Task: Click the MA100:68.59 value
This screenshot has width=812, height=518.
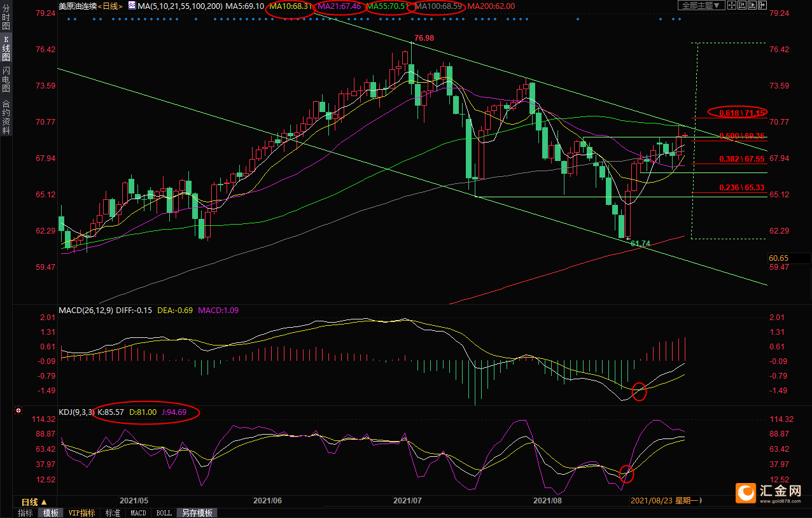Action: click(438, 6)
